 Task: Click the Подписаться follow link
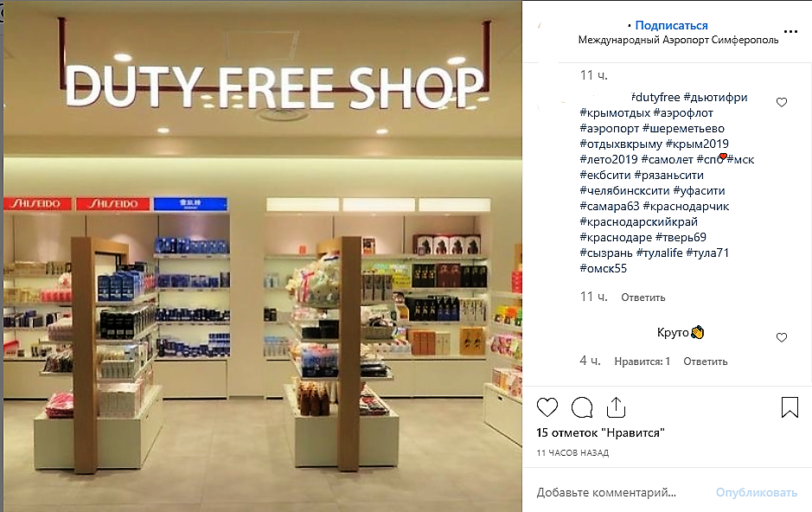(671, 25)
